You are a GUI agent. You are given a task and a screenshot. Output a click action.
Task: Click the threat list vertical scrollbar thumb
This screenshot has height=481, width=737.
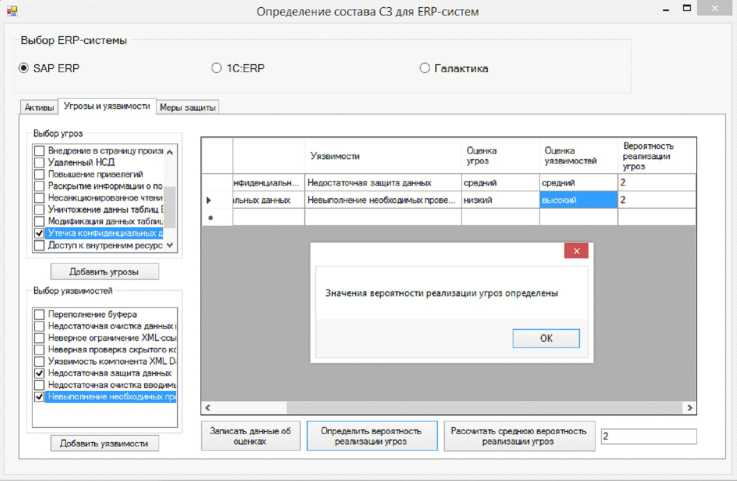[x=170, y=207]
